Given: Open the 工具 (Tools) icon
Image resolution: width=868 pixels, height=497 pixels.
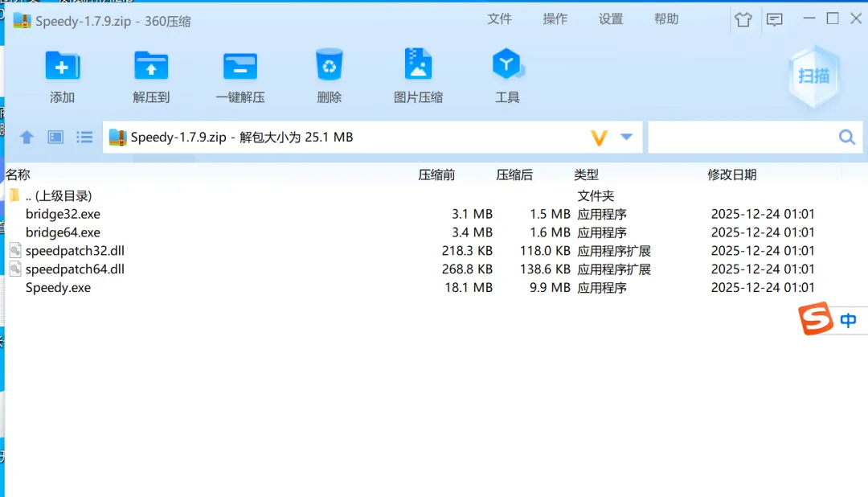Looking at the screenshot, I should pos(507,64).
